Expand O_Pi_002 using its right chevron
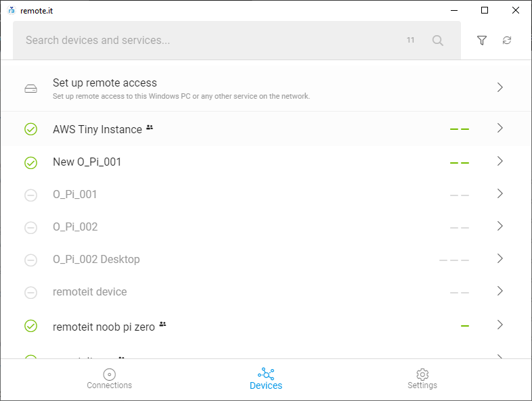Screen dimensions: 532x401 [x=500, y=226]
